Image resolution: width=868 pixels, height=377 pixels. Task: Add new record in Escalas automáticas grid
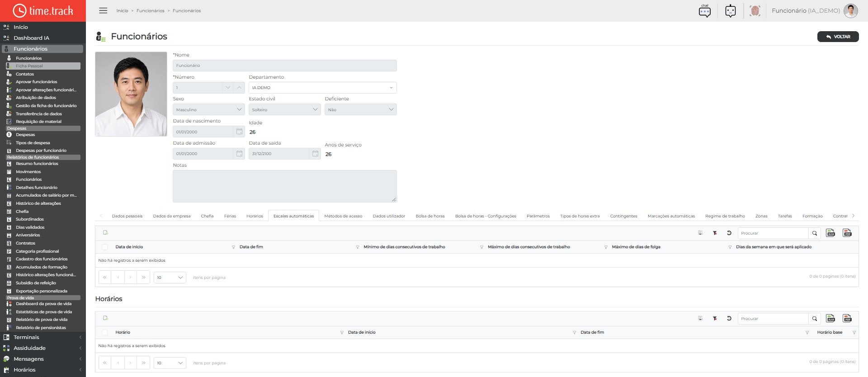105,232
